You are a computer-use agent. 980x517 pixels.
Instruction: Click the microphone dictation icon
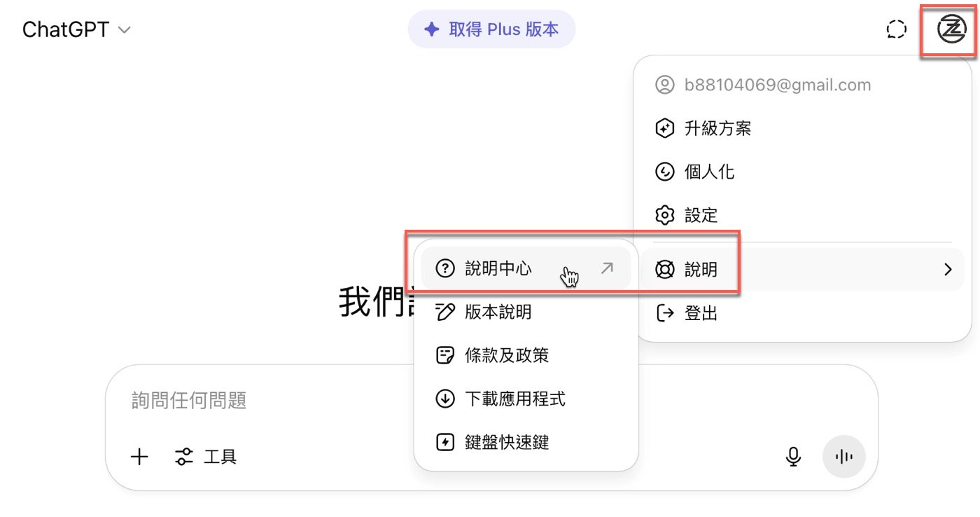(x=792, y=457)
